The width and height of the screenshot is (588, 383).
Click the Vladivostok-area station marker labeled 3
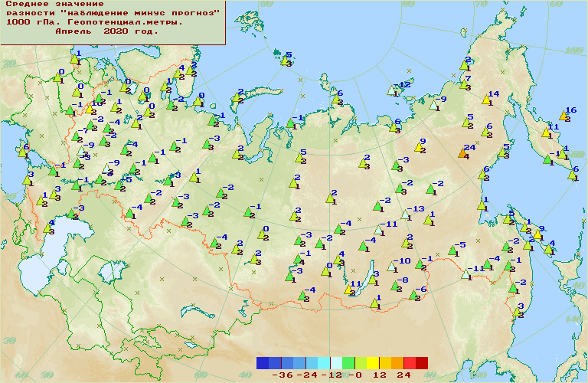click(518, 312)
